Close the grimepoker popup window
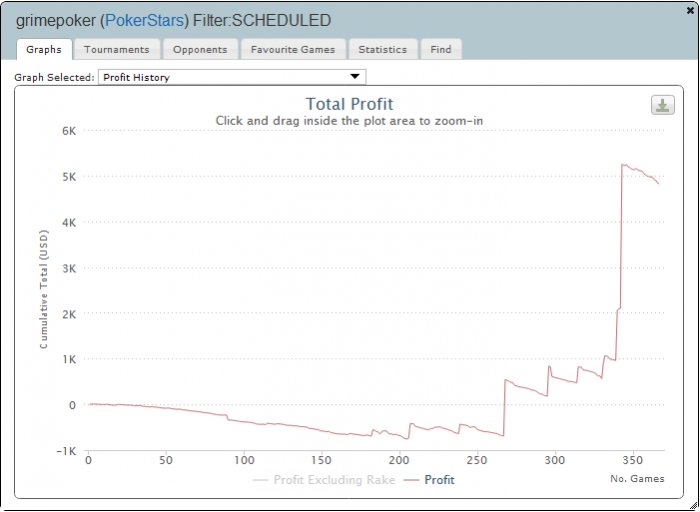This screenshot has height=512, width=700. click(x=690, y=11)
